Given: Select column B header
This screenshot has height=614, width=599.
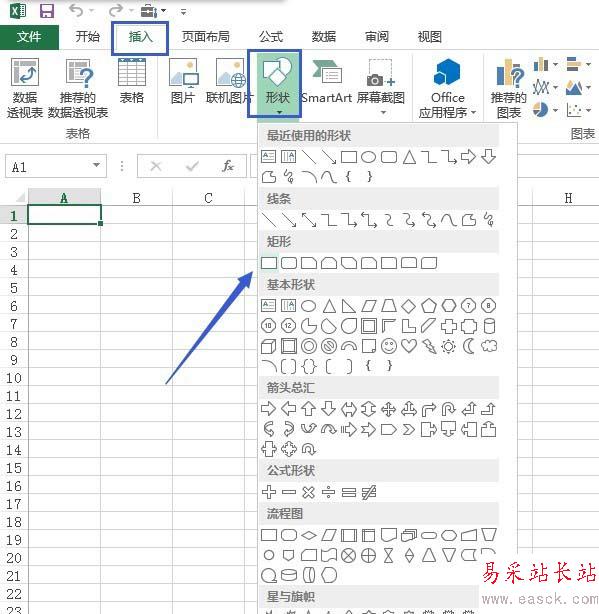Looking at the screenshot, I should pos(136,198).
